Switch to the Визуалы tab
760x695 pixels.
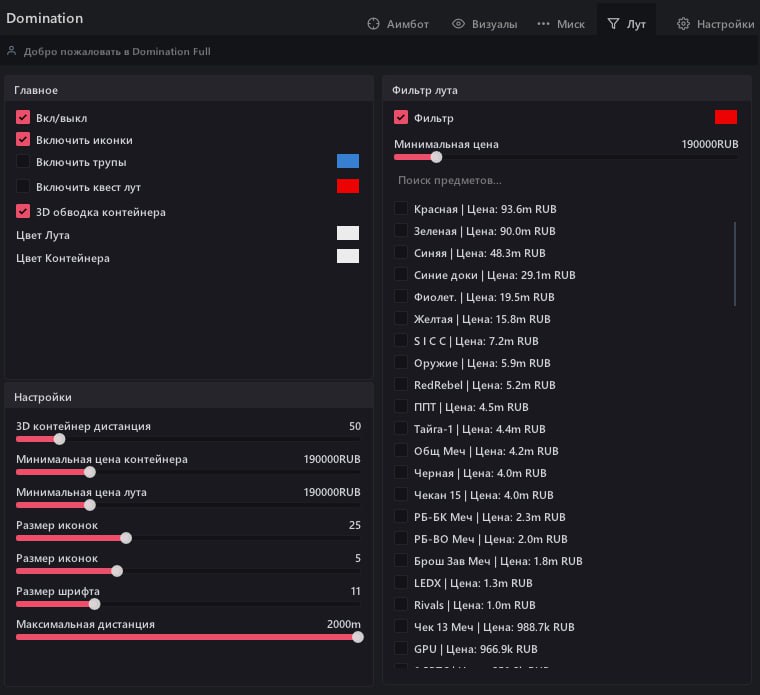pyautogui.click(x=484, y=24)
